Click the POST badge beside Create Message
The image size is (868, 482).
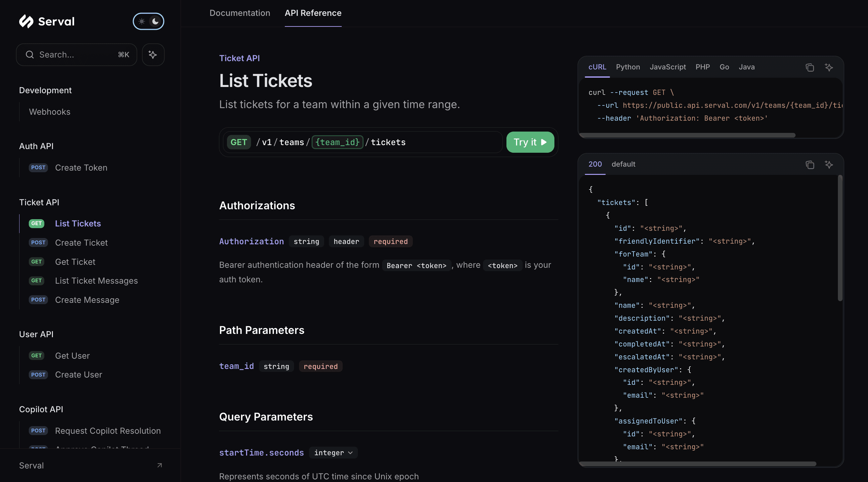[38, 300]
